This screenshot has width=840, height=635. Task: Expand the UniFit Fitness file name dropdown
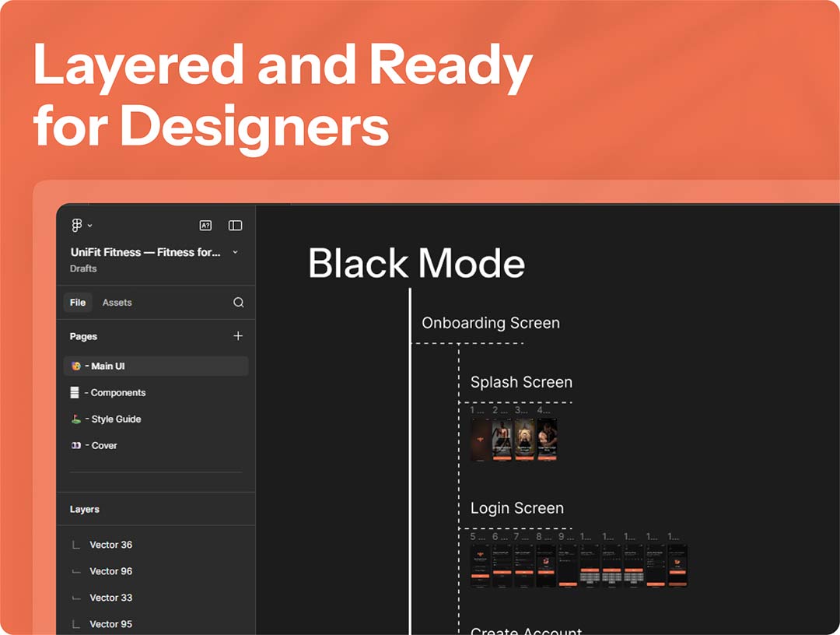236,252
